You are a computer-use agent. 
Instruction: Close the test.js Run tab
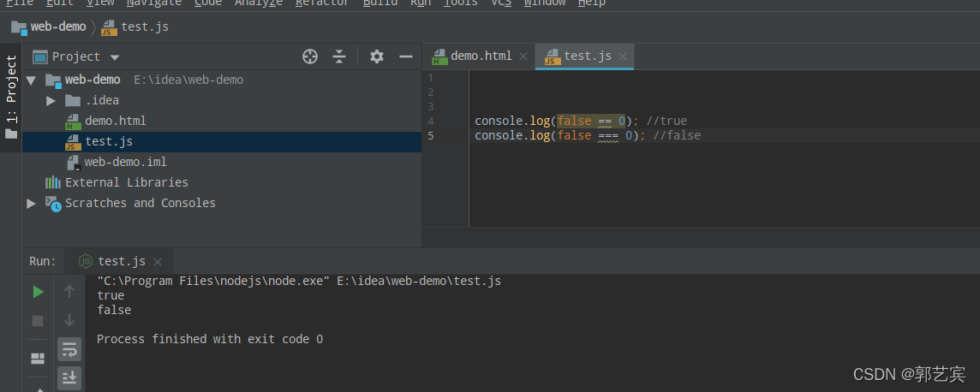tap(158, 262)
